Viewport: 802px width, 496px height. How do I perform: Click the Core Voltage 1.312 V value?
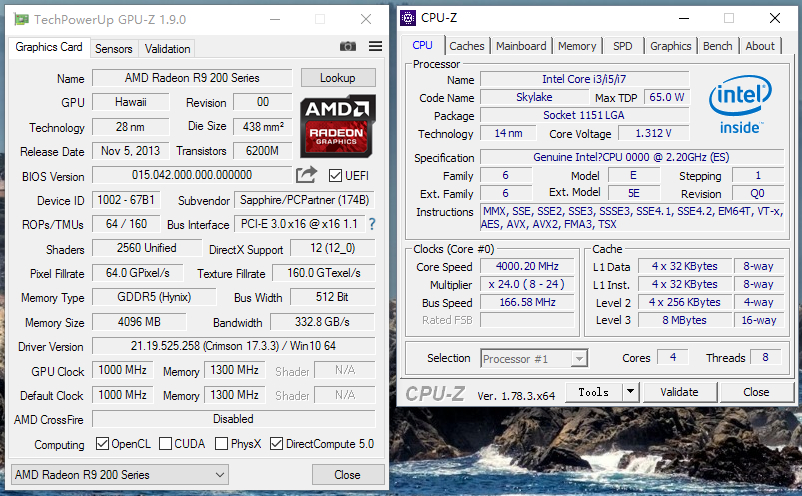coord(653,133)
